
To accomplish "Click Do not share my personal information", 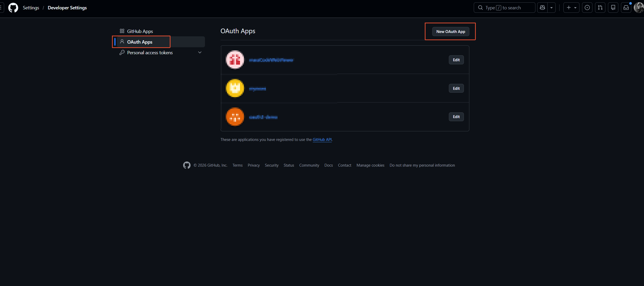I will 422,165.
